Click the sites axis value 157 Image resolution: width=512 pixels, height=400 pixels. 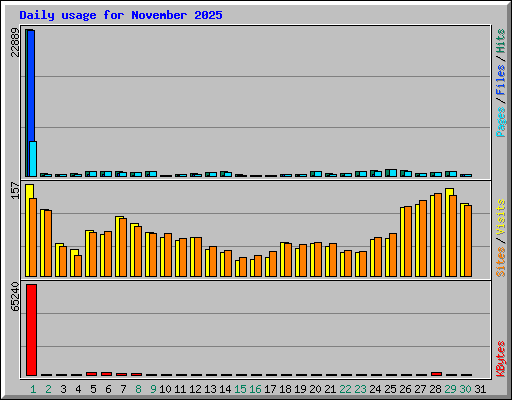15,191
